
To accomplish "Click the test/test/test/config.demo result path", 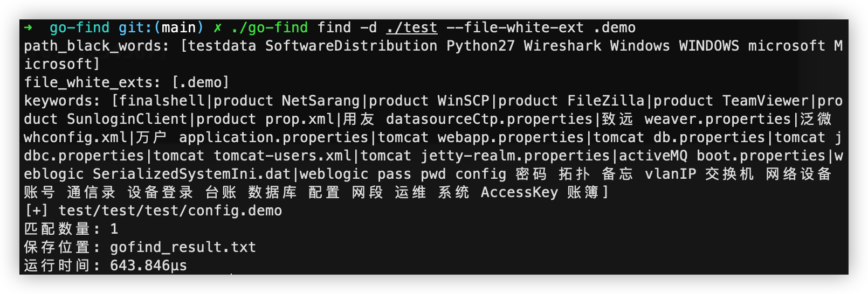I will pyautogui.click(x=170, y=211).
